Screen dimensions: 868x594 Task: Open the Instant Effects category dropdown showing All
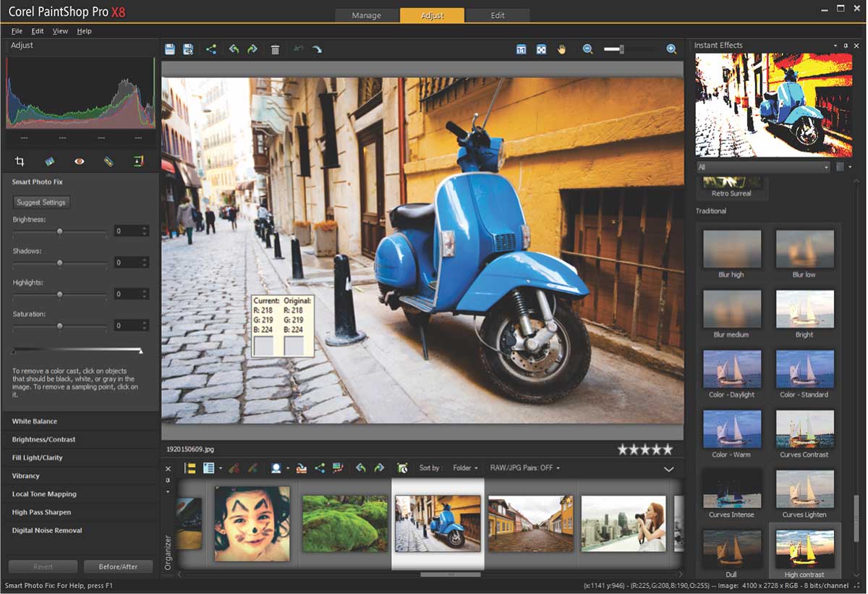(763, 167)
